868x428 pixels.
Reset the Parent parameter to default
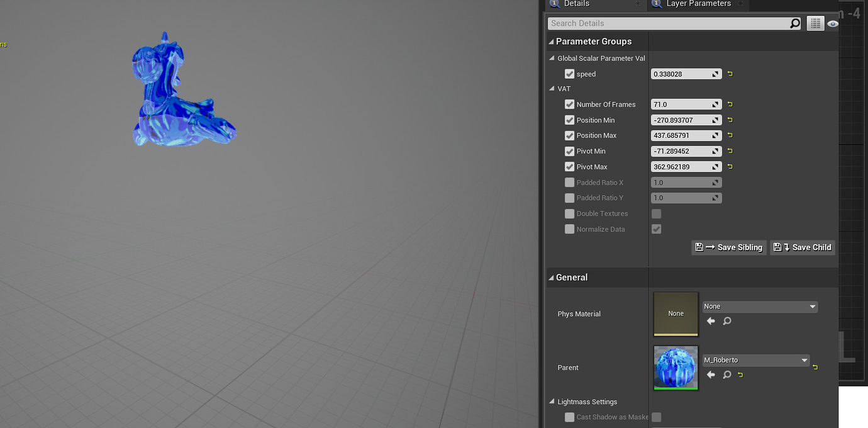[815, 366]
